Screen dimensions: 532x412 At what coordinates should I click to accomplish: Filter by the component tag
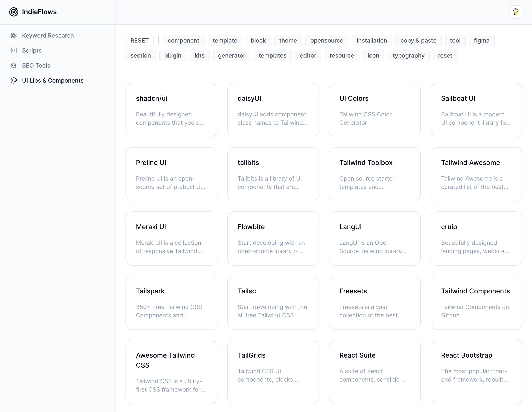click(x=183, y=40)
